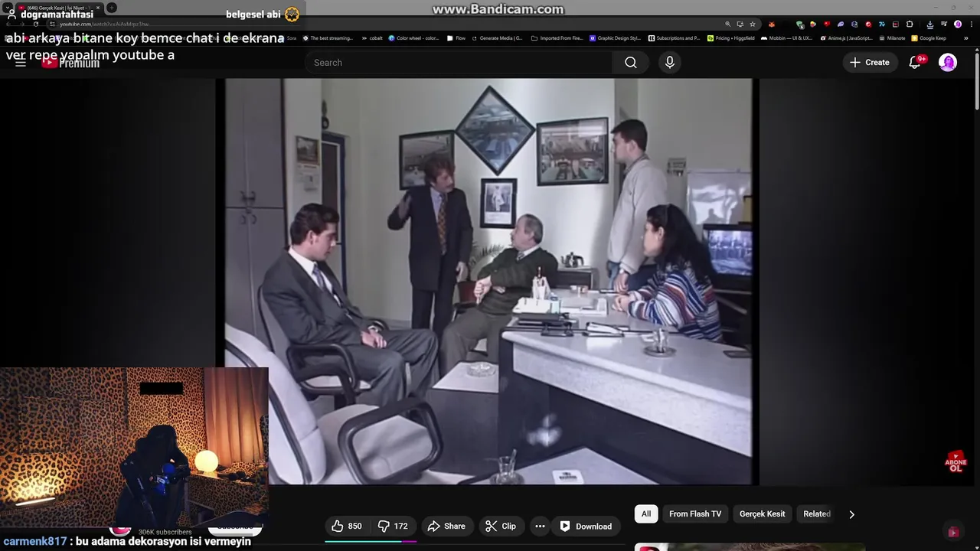Screen dimensions: 980x551
Task: Select the From Flash TV chip
Action: (x=695, y=514)
